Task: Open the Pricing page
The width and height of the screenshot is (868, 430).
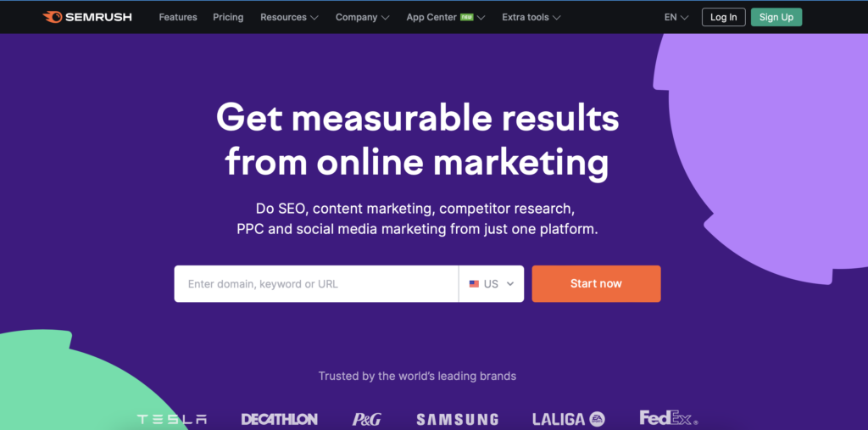Action: (228, 17)
